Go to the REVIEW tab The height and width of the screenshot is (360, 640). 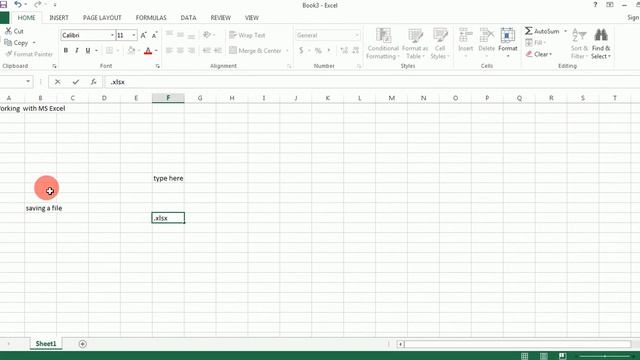click(220, 18)
